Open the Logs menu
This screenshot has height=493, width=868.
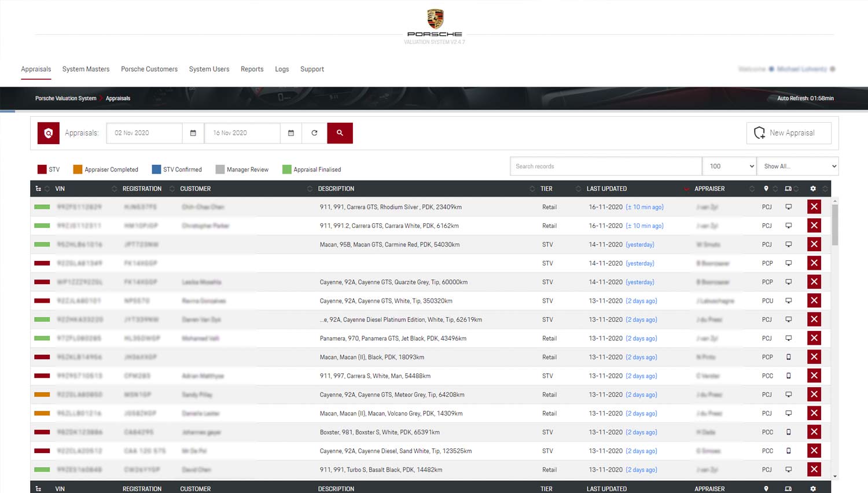tap(282, 69)
